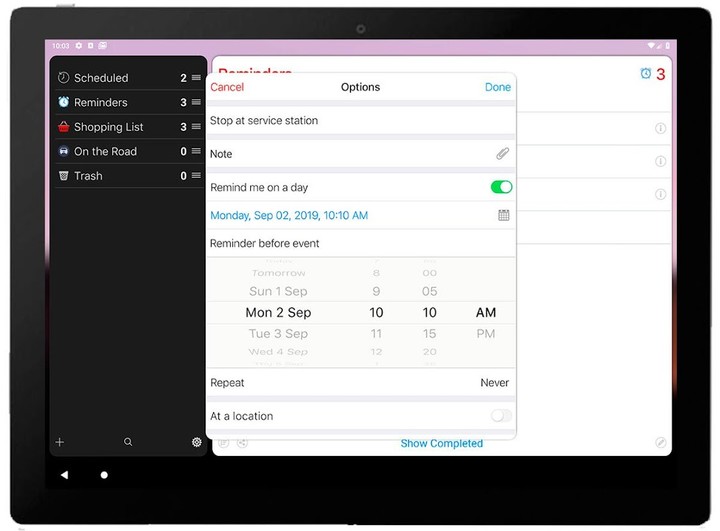This screenshot has height=531, width=720.
Task: Open search with the magnifier icon
Action: click(x=128, y=442)
